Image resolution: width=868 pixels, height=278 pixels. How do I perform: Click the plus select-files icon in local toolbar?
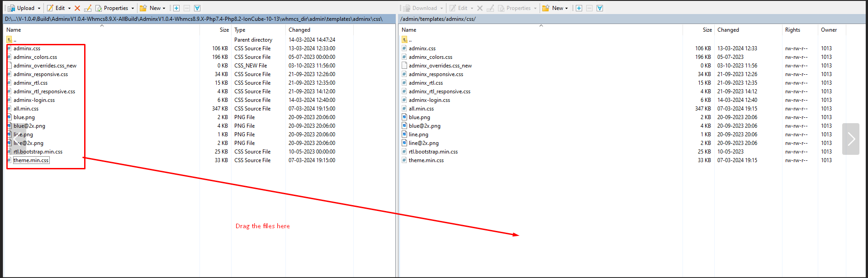pos(176,8)
